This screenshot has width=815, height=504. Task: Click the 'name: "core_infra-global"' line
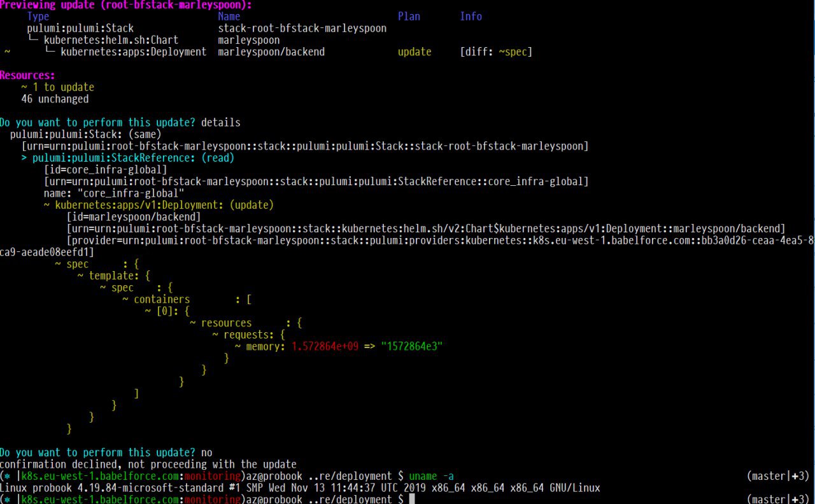point(114,193)
